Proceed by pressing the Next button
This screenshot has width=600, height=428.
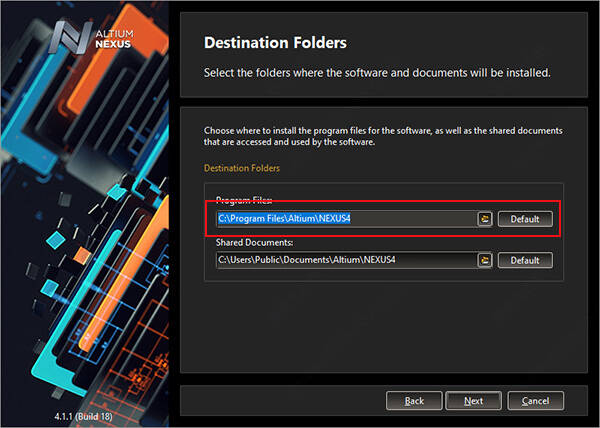pyautogui.click(x=473, y=401)
